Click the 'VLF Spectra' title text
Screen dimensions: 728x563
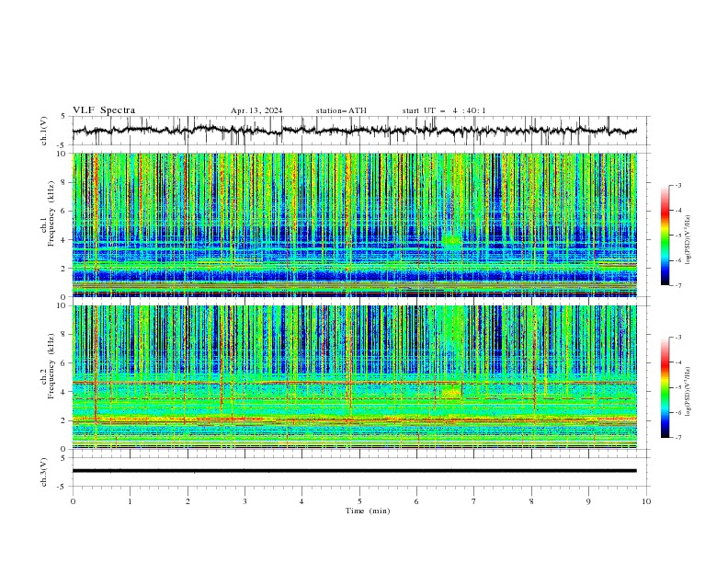coord(104,110)
